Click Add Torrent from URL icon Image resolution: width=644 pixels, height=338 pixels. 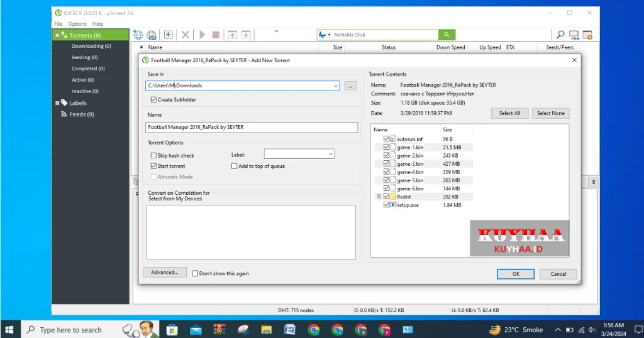(152, 35)
